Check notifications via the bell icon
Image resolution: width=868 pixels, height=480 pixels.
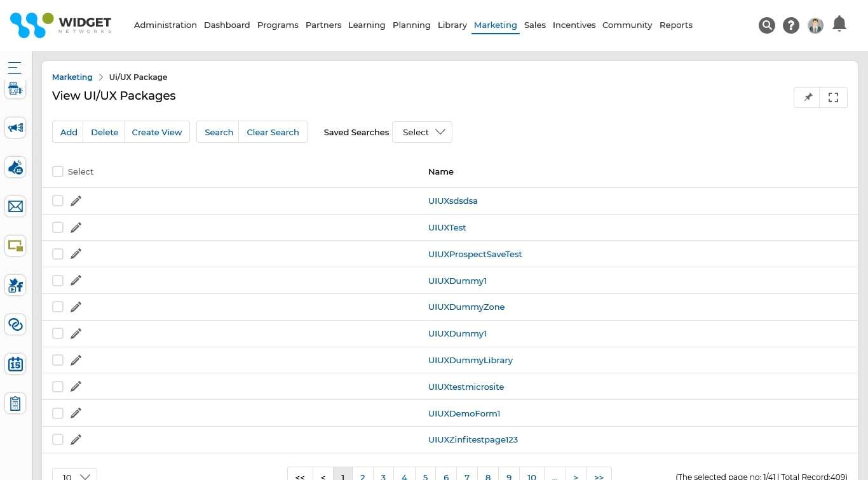(839, 23)
